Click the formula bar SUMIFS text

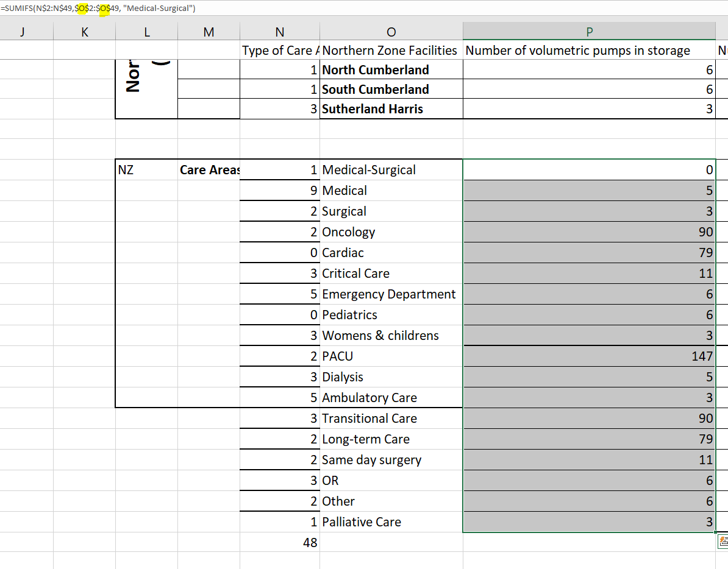(98, 8)
